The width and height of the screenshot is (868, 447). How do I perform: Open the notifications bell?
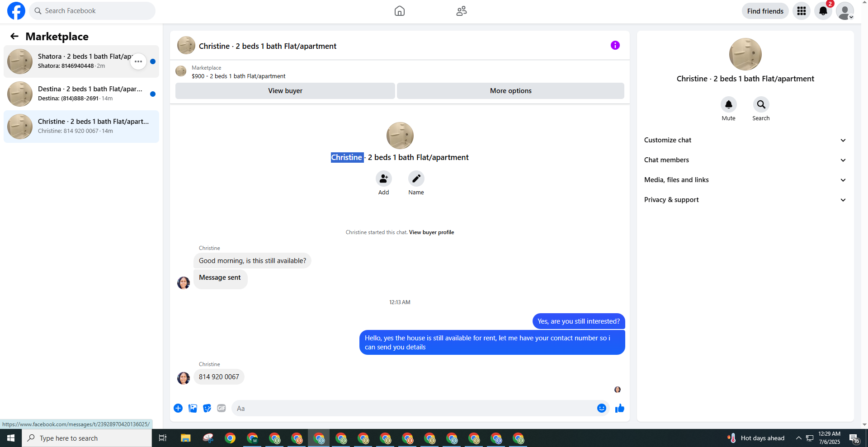[823, 11]
